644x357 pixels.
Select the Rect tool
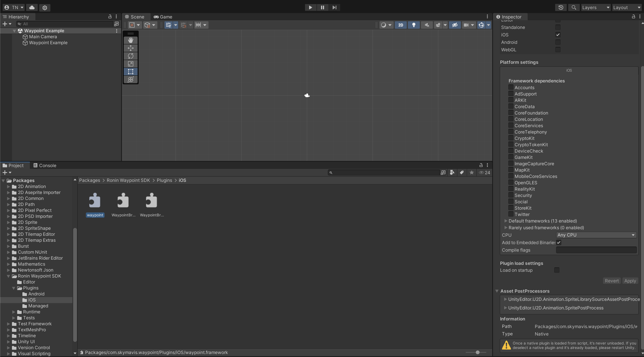(130, 72)
